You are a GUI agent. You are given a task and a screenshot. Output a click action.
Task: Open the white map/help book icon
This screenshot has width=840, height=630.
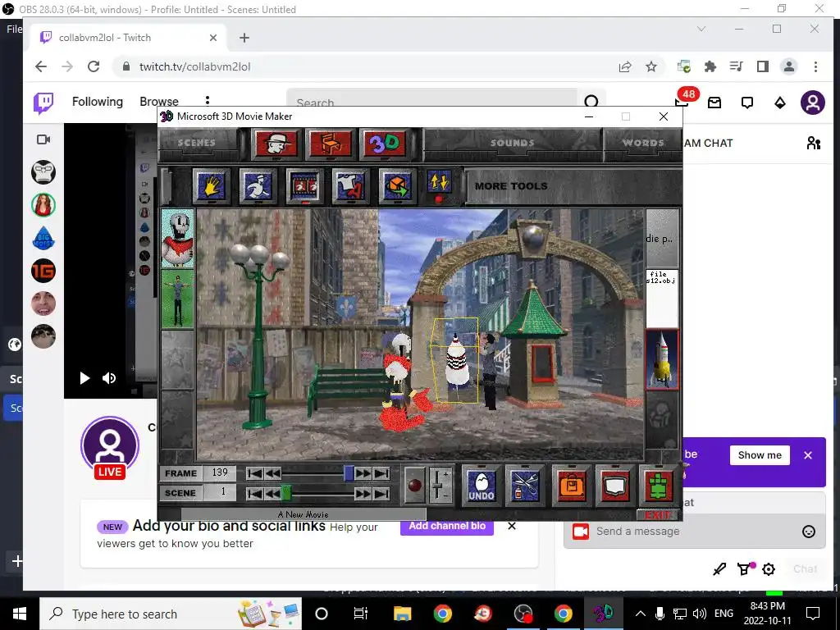tap(615, 486)
